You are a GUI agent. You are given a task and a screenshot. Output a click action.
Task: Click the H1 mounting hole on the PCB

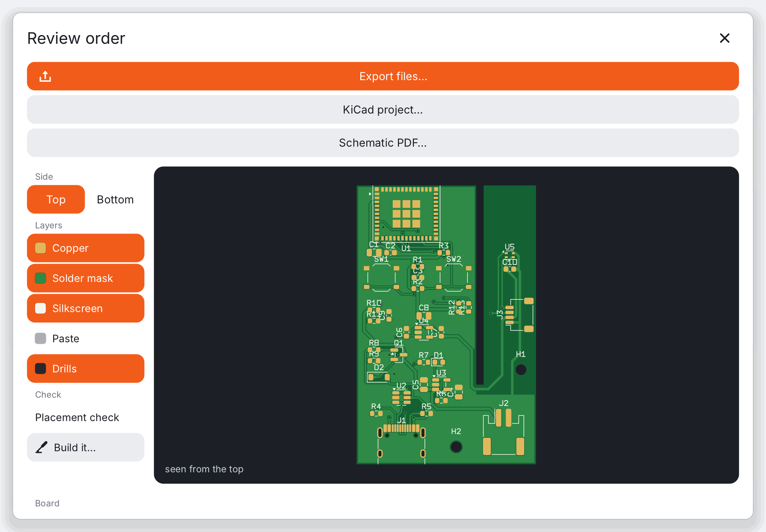521,370
